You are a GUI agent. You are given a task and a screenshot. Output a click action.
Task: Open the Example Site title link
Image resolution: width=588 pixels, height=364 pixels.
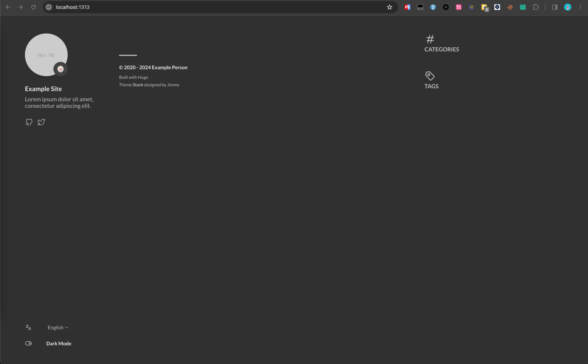(x=43, y=89)
